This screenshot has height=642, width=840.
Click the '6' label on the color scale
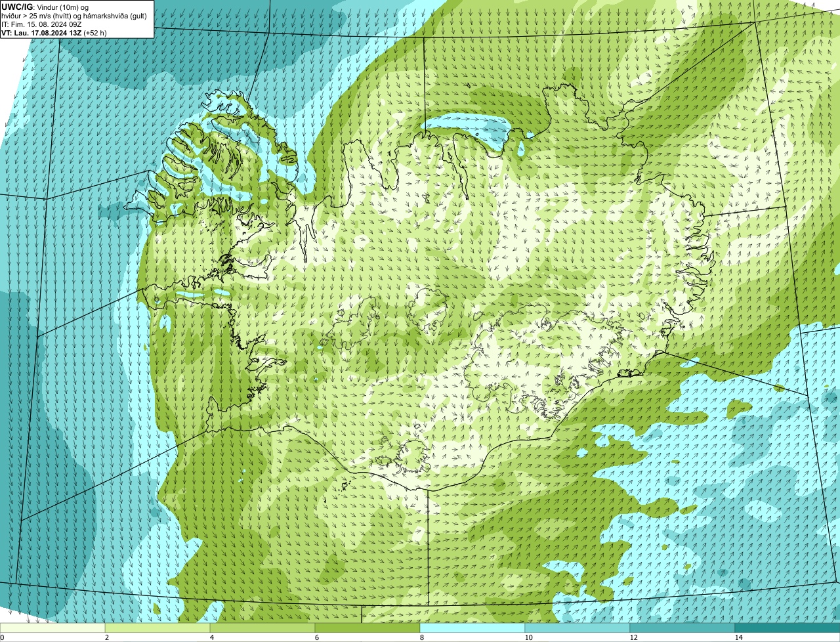point(316,637)
